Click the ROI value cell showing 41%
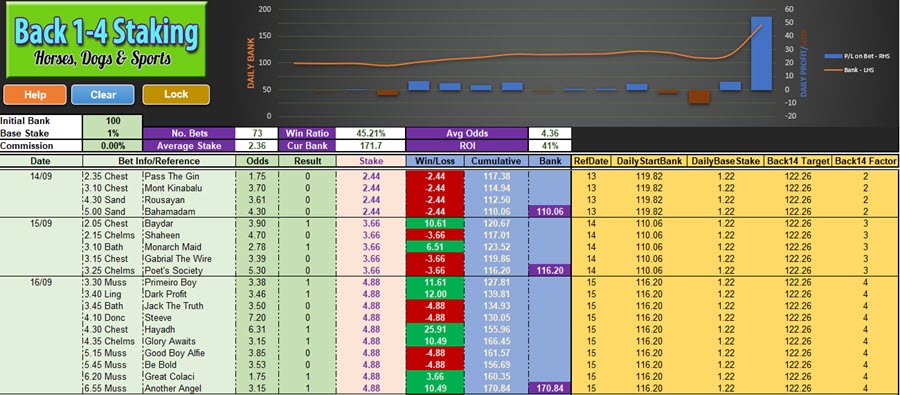Viewport: 900px width, 395px height. [x=550, y=146]
